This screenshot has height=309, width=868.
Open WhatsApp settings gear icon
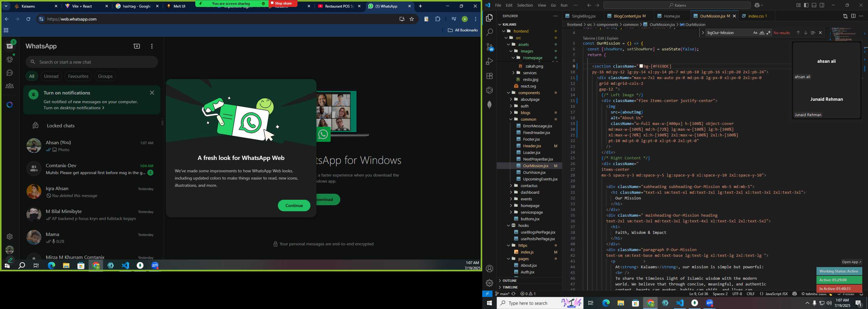(10, 237)
